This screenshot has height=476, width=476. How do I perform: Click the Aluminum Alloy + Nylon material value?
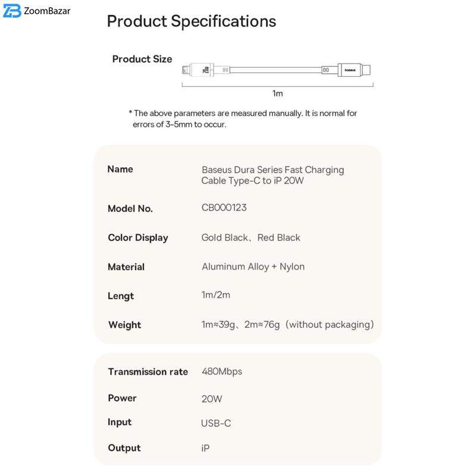point(253,267)
